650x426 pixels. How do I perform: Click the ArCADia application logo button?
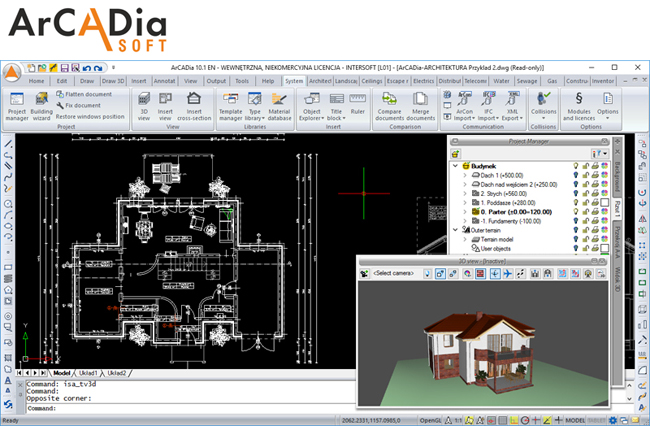point(12,73)
